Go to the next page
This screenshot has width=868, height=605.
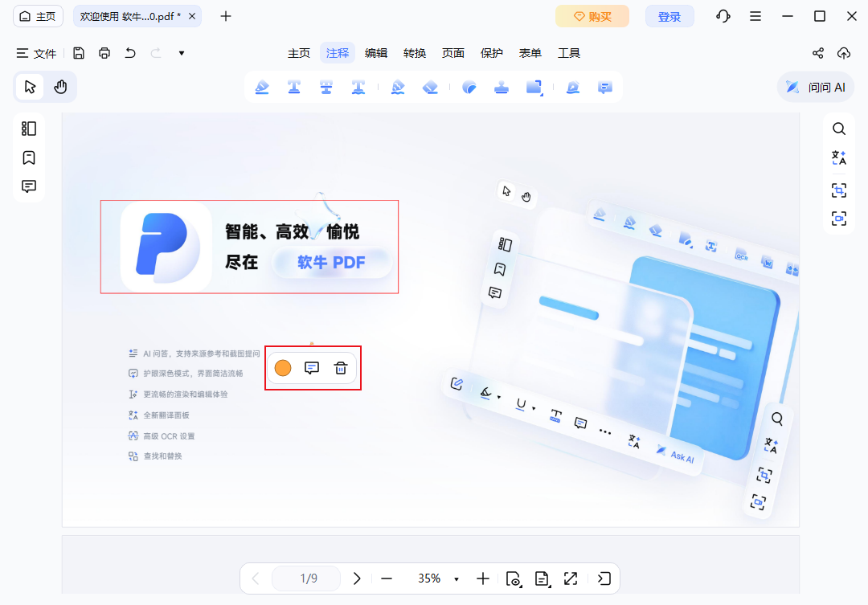click(357, 578)
